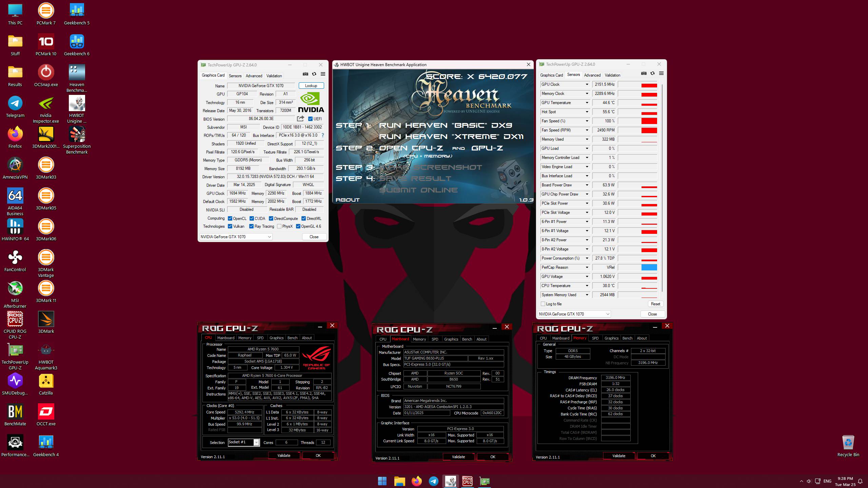This screenshot has width=868, height=488.
Task: Toggle the DirectCompute checkbox
Action: click(271, 219)
